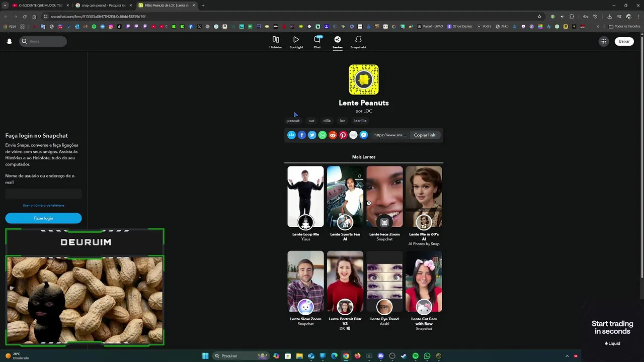Open Lente Slow Zoom thumbnail
644x362 pixels.
[305, 282]
